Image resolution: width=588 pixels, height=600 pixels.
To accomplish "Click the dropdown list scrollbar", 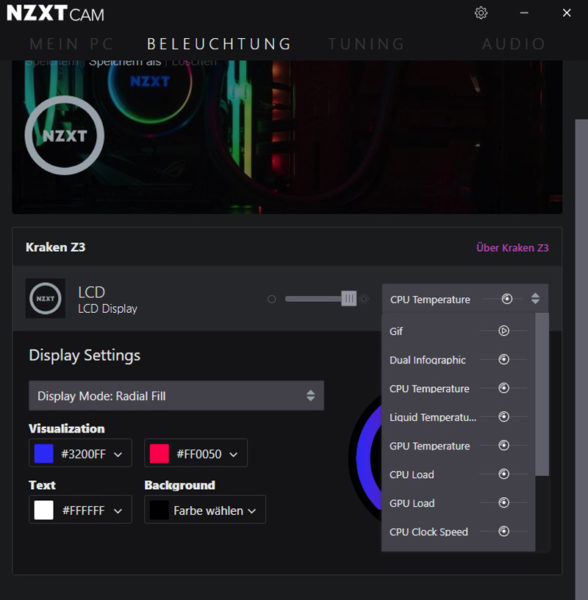I will (542, 394).
